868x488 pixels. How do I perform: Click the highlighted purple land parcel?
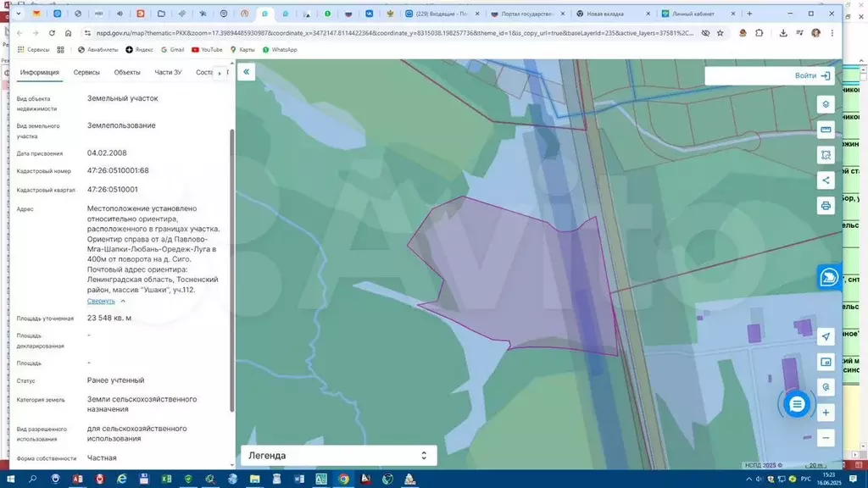pos(515,277)
